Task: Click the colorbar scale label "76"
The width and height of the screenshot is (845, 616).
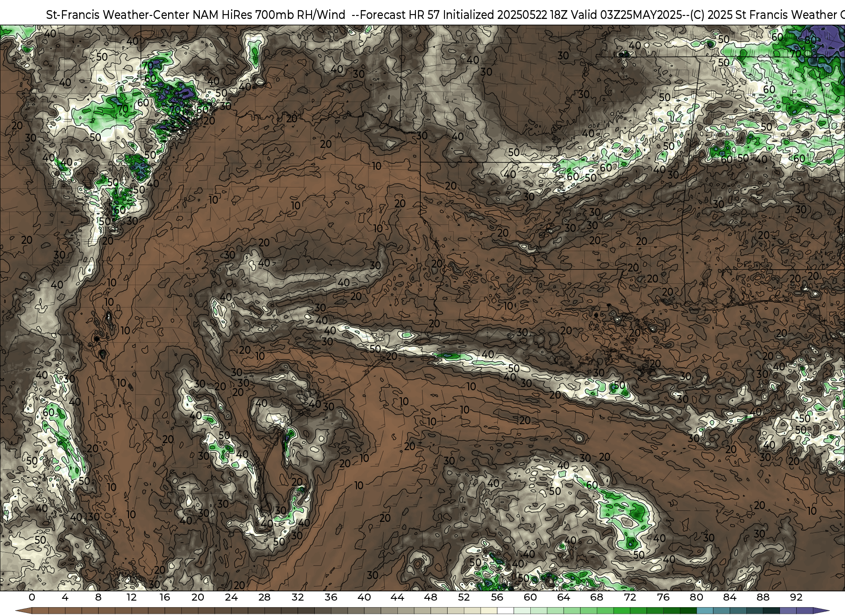Action: tap(663, 597)
